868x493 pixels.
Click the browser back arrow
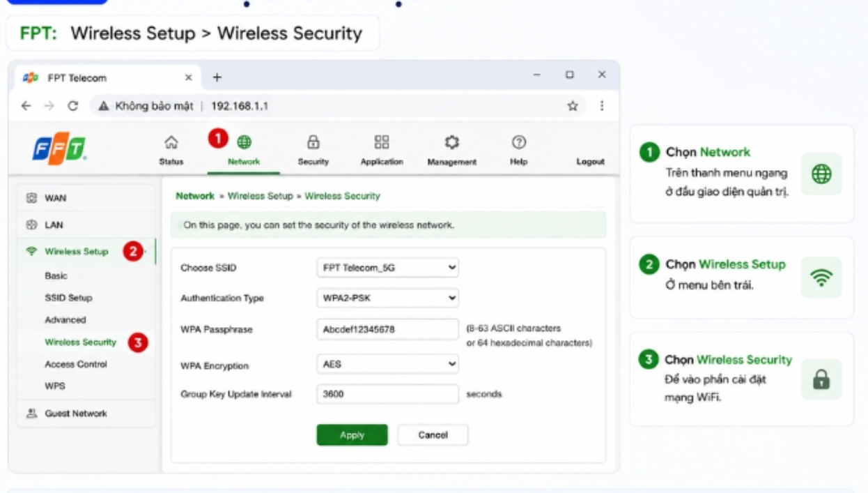click(26, 106)
